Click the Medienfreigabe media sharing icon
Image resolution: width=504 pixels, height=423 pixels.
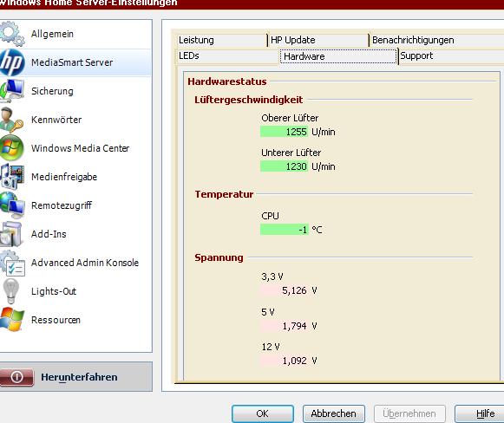coord(12,176)
